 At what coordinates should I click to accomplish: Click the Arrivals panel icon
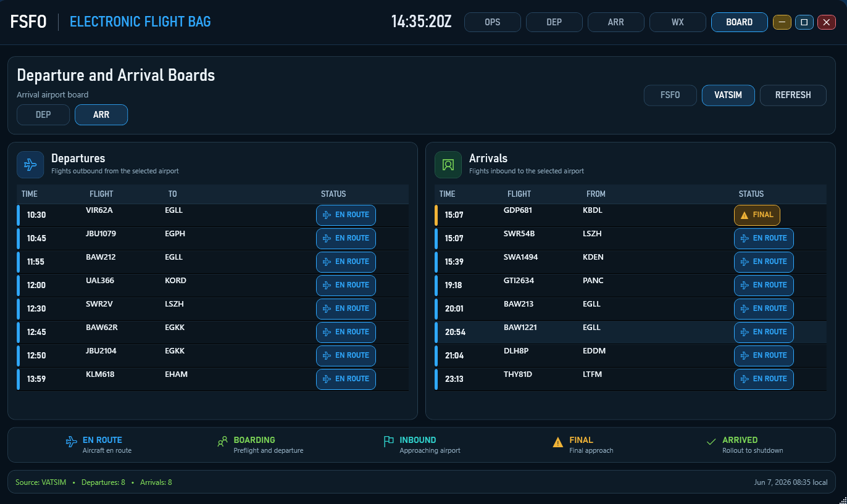(448, 165)
